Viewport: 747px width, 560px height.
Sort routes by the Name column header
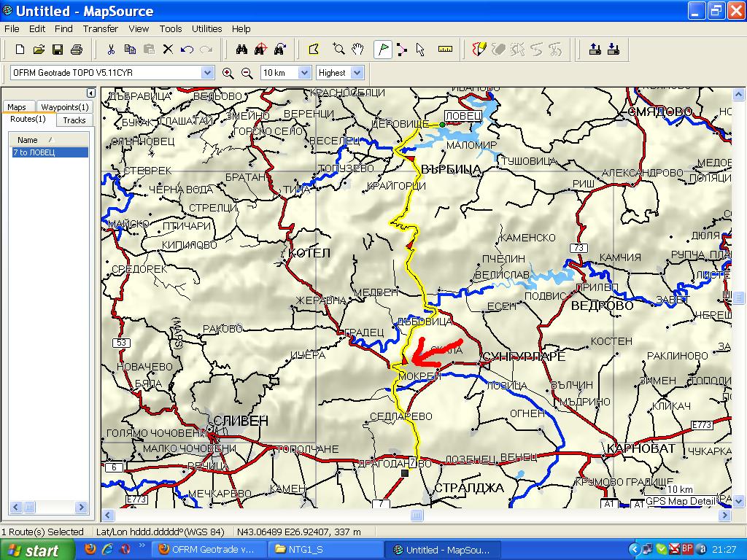tap(47, 139)
